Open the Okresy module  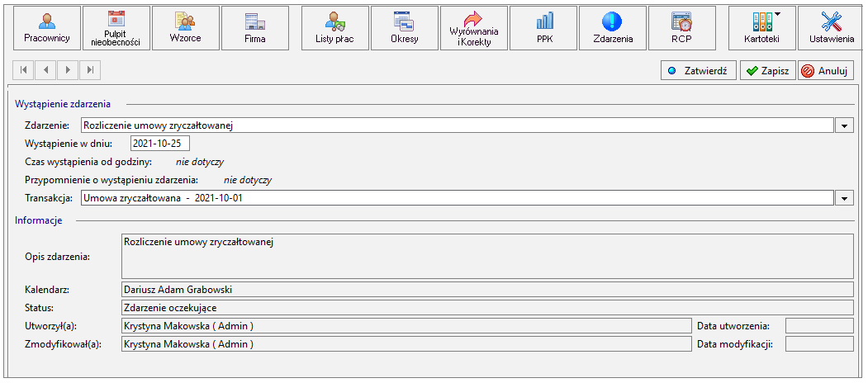coord(404,28)
